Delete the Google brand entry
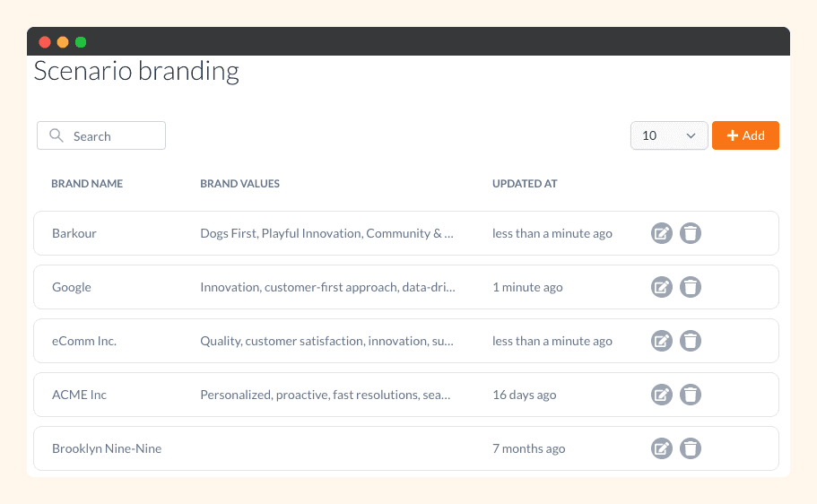Screen dimensions: 817x504 coord(690,287)
